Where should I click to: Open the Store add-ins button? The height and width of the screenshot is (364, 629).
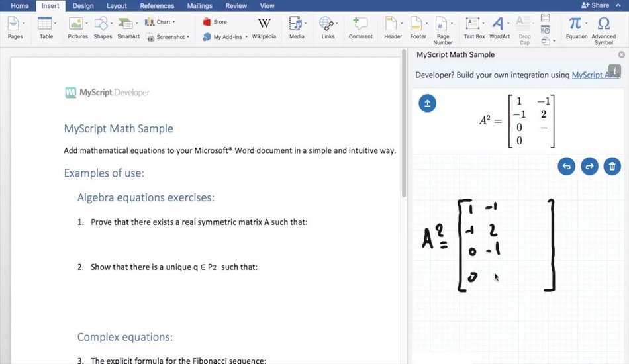215,22
